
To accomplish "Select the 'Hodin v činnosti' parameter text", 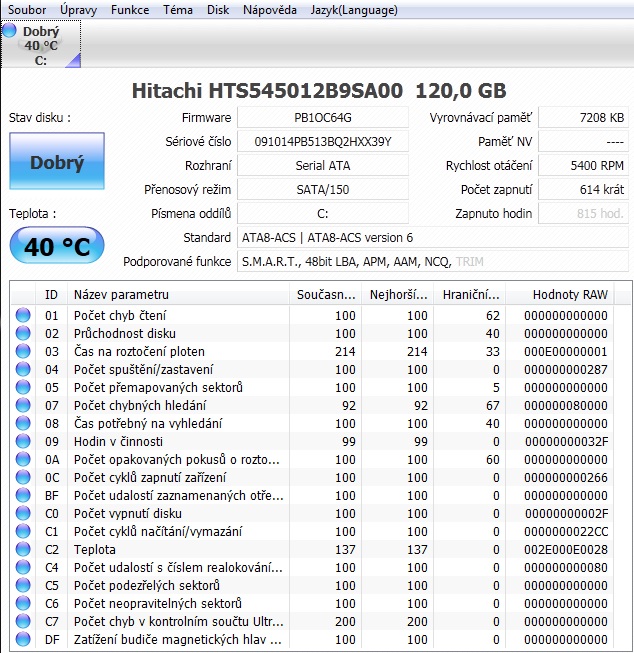I will coord(118,441).
